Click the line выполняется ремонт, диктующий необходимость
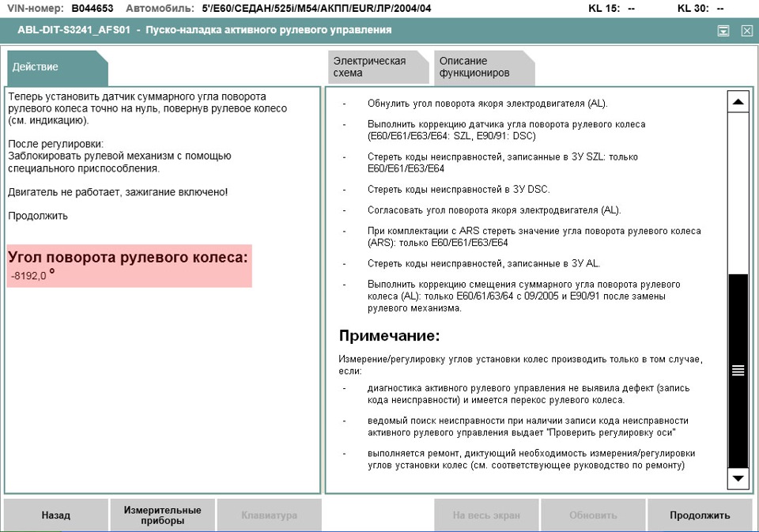 pyautogui.click(x=531, y=459)
